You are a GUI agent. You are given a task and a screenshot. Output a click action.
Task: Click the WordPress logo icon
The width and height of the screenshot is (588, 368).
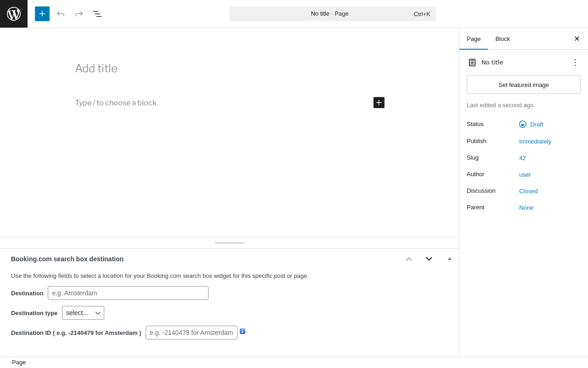[x=14, y=14]
